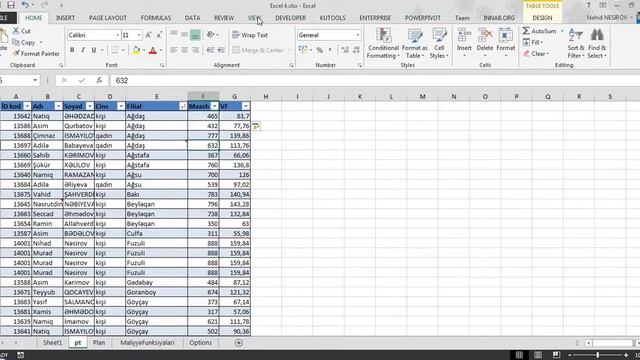Click the zoom slider in status bar
640x360 pixels.
point(598,355)
